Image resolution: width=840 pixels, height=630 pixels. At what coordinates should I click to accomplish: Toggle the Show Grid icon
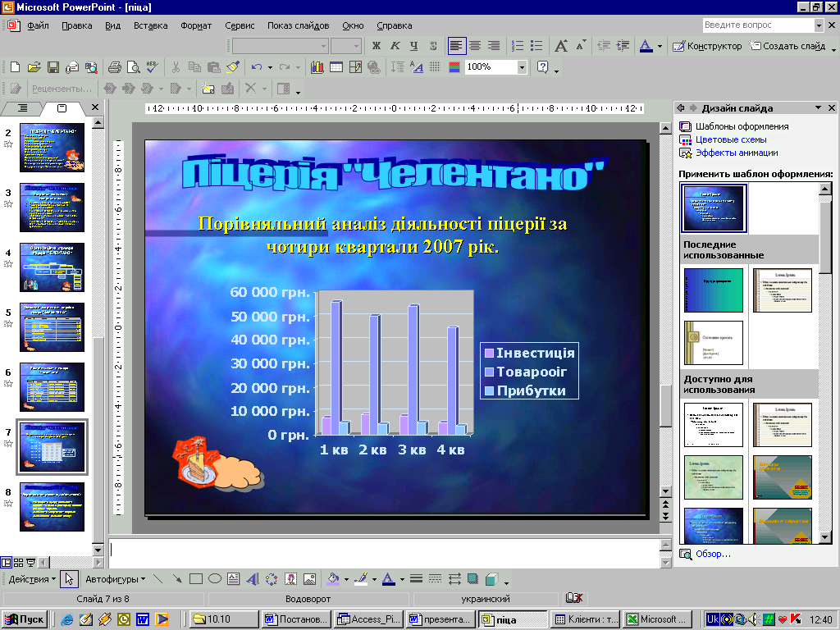click(x=435, y=67)
